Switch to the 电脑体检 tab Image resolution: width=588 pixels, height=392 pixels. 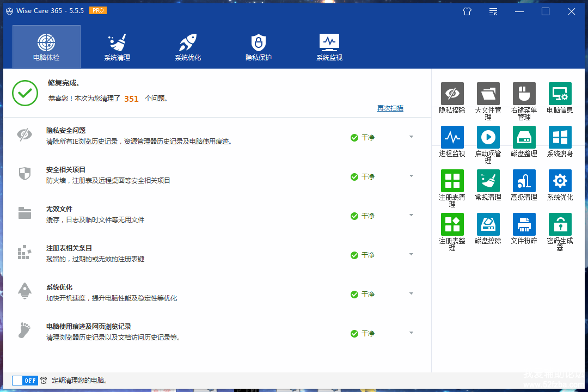coord(46,46)
